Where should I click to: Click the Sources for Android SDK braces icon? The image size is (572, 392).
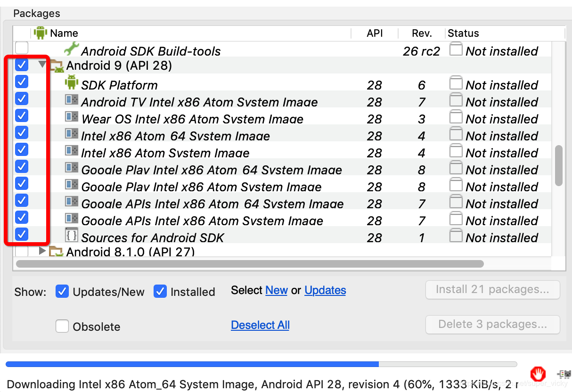point(71,235)
